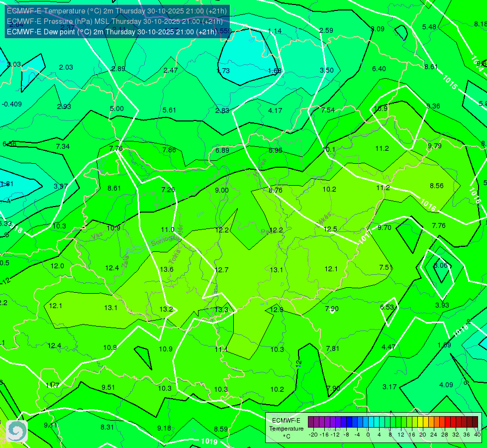
Task: Click the 9.00 temperature value
Action: [x=222, y=190]
